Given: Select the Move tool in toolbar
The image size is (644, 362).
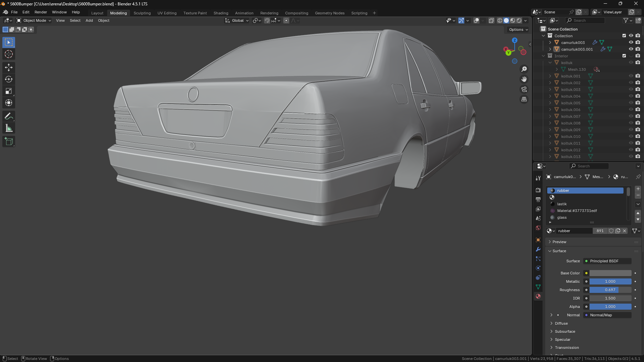Looking at the screenshot, I should tap(9, 67).
